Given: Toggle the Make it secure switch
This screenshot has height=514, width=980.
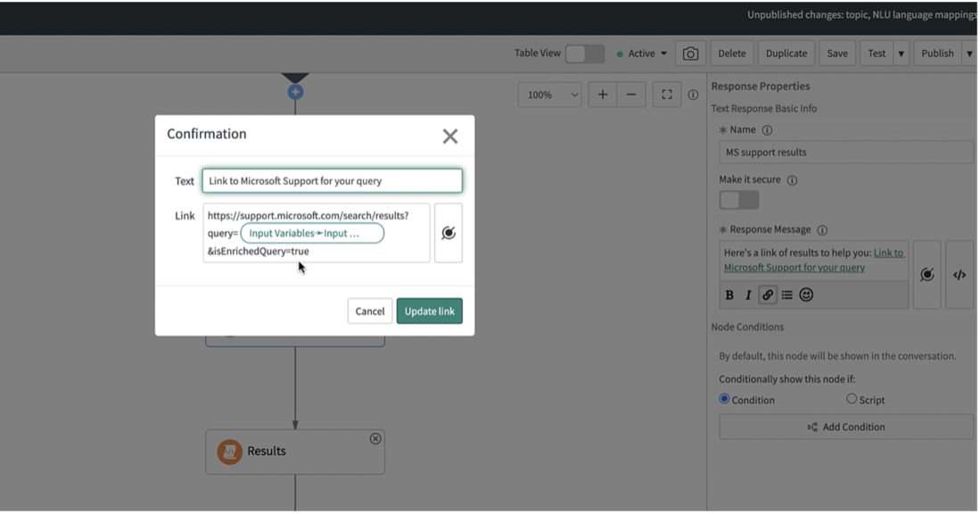Looking at the screenshot, I should (x=738, y=201).
